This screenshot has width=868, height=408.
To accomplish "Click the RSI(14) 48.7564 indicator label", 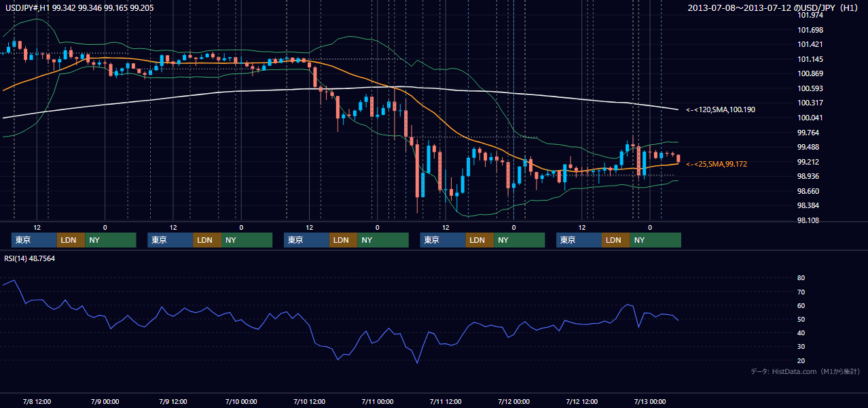I will [x=30, y=258].
